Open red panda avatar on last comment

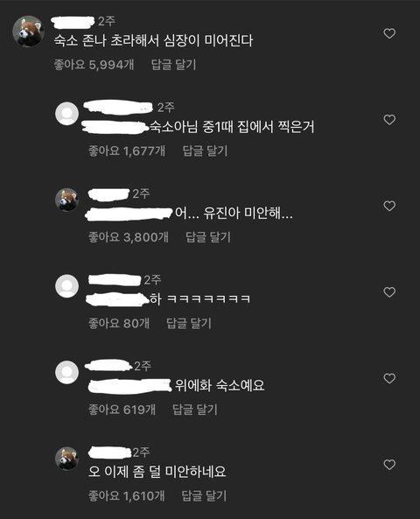tap(66, 459)
